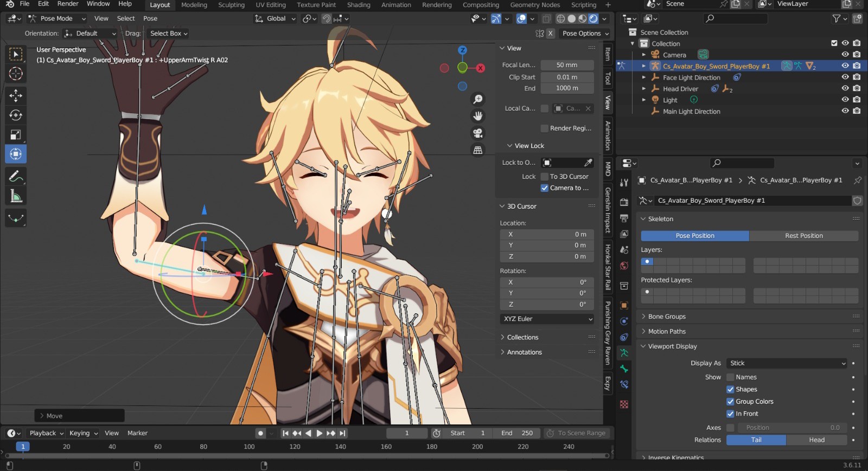Open the Pose menu in viewport header
The image size is (868, 471).
pos(150,18)
